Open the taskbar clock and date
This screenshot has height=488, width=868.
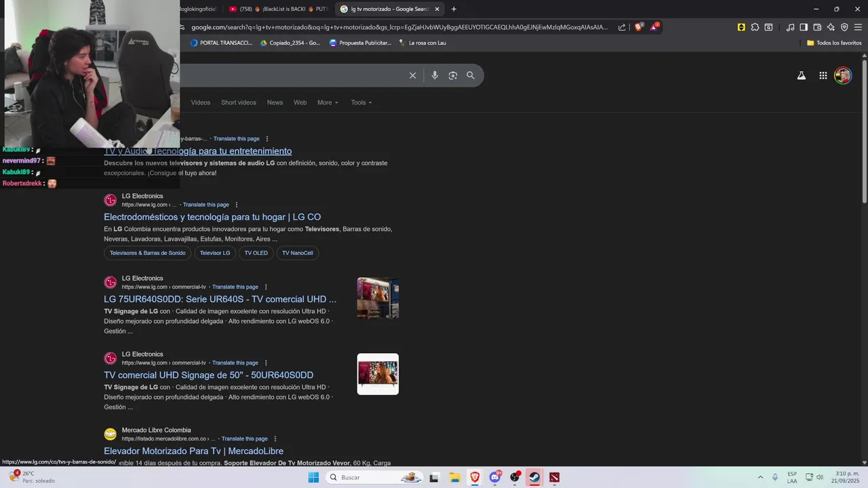click(847, 477)
